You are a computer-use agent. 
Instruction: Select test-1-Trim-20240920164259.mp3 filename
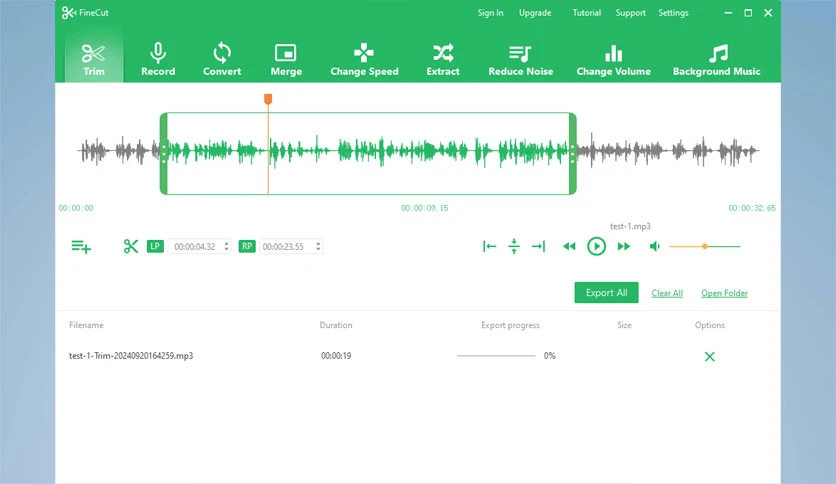(x=131, y=356)
